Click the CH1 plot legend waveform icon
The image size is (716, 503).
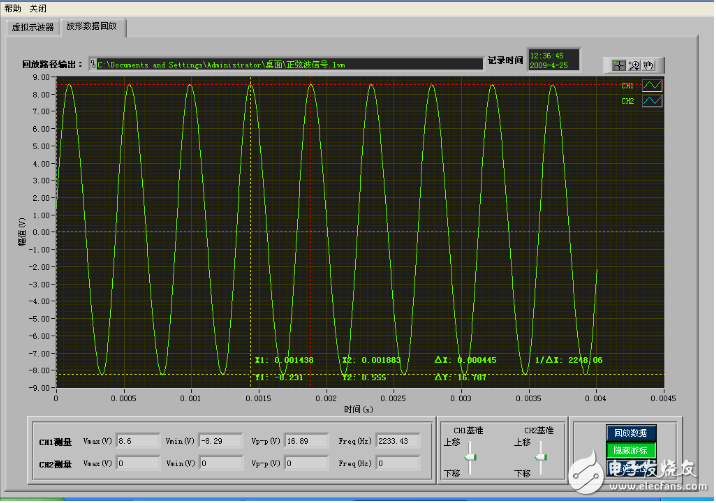click(x=652, y=86)
